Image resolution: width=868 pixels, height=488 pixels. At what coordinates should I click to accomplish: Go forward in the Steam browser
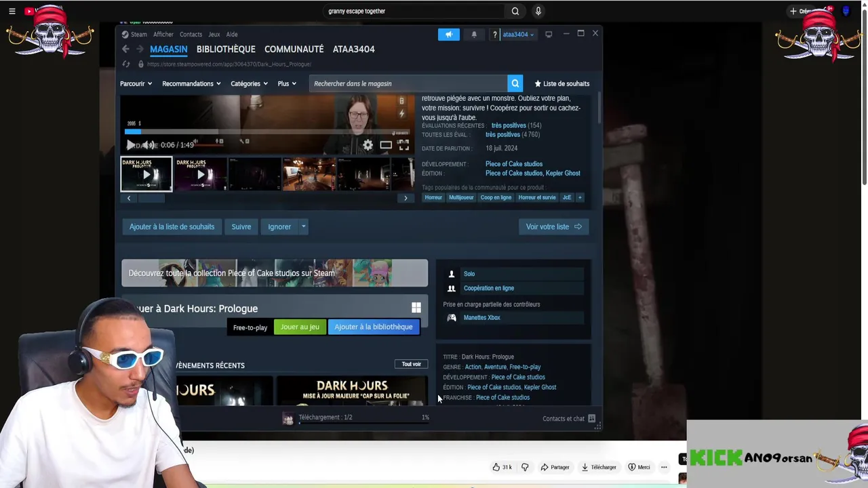pyautogui.click(x=140, y=49)
